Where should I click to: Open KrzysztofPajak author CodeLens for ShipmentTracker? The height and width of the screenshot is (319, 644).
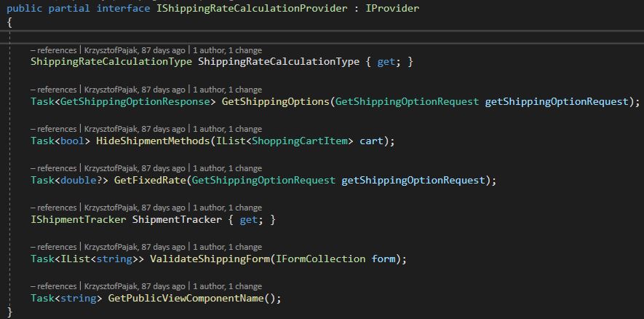pos(135,207)
